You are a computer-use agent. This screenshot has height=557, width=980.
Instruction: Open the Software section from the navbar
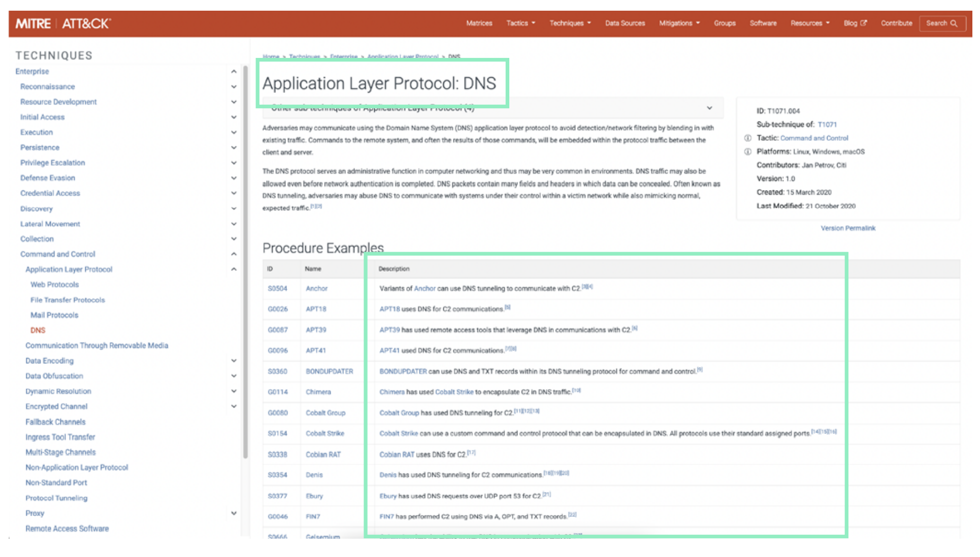763,23
